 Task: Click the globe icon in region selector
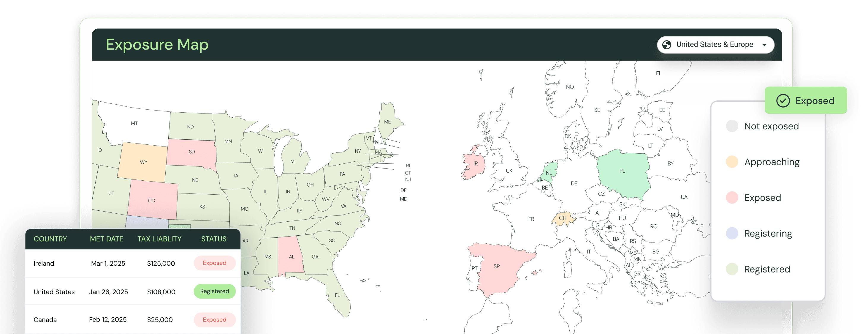666,45
